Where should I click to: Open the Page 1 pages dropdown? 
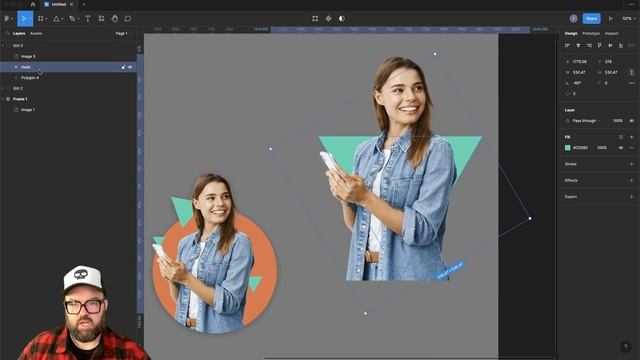[122, 33]
